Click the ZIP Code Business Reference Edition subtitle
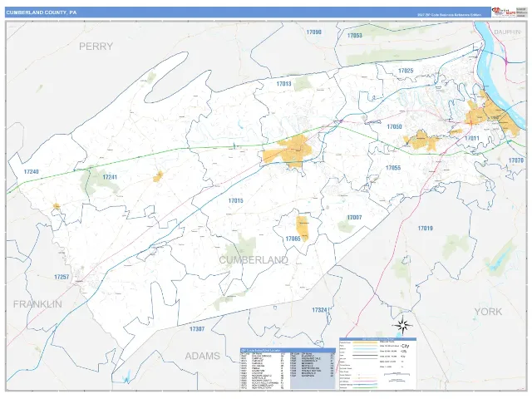 (x=449, y=15)
